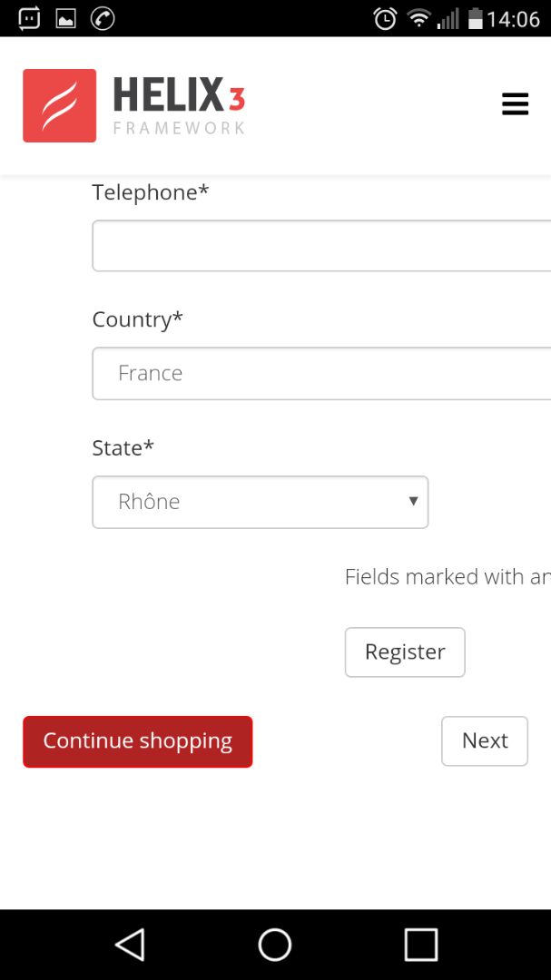Tap the image notification icon
The image size is (551, 980).
65,18
